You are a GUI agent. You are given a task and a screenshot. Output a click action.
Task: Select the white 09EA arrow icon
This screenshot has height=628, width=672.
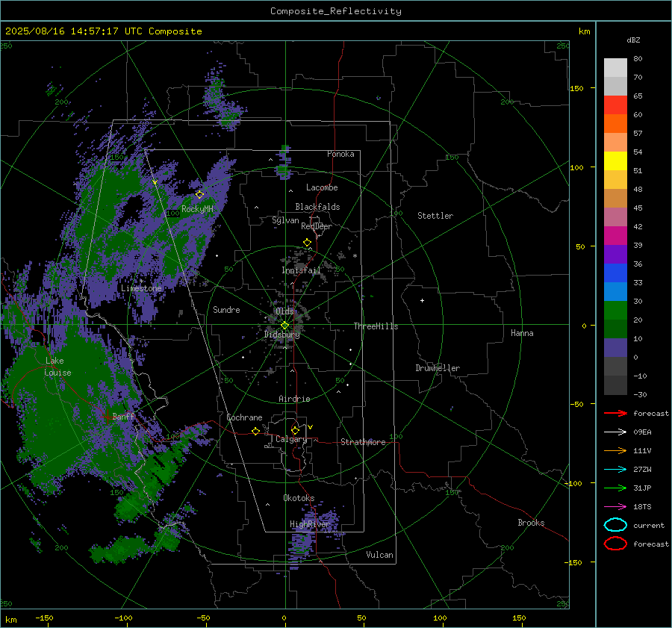615,432
